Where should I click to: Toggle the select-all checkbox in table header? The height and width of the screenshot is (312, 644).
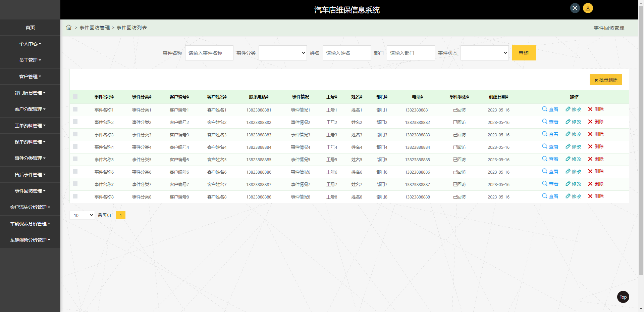click(75, 96)
